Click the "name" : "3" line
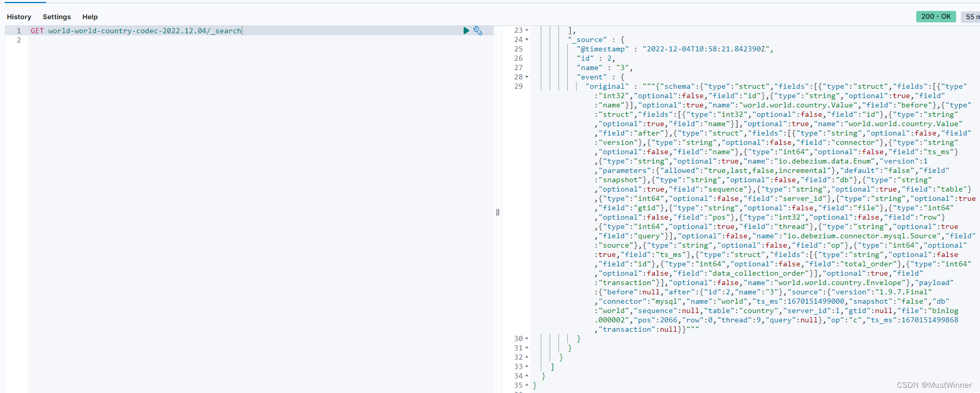Image resolution: width=980 pixels, height=393 pixels. (x=605, y=67)
